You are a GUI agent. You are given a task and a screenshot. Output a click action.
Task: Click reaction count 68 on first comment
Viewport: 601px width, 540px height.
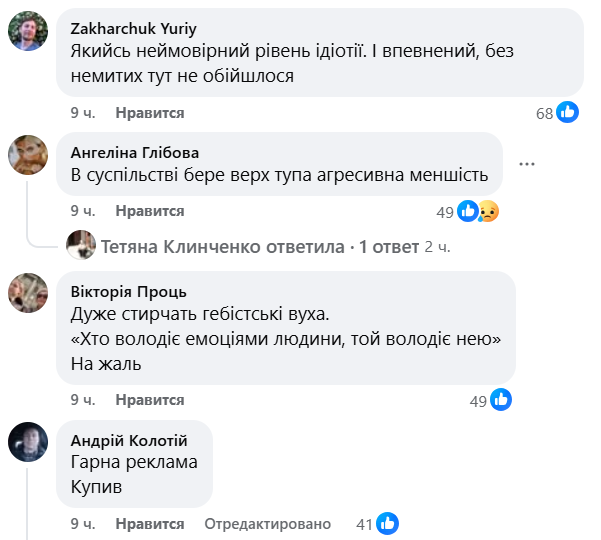[x=544, y=113]
